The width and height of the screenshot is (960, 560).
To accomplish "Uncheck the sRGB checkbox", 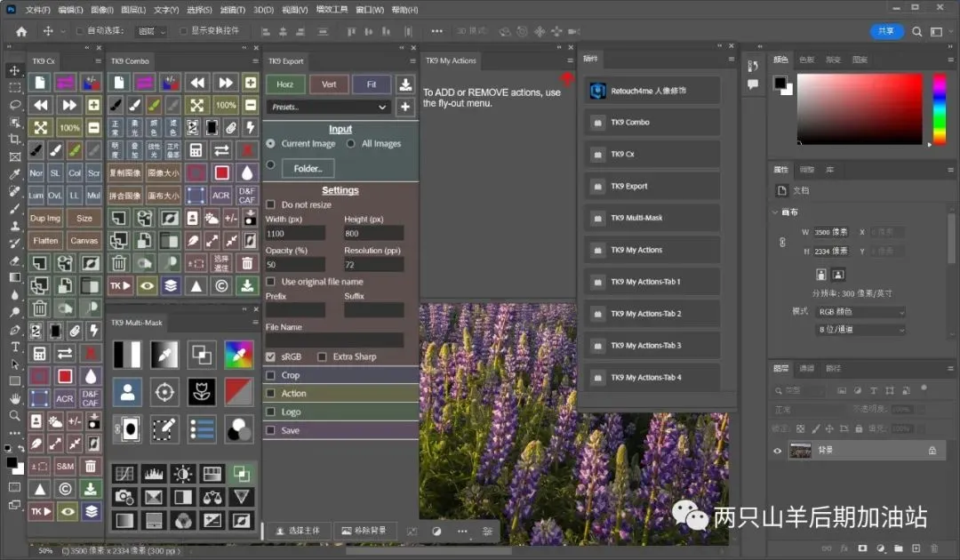I will click(271, 356).
